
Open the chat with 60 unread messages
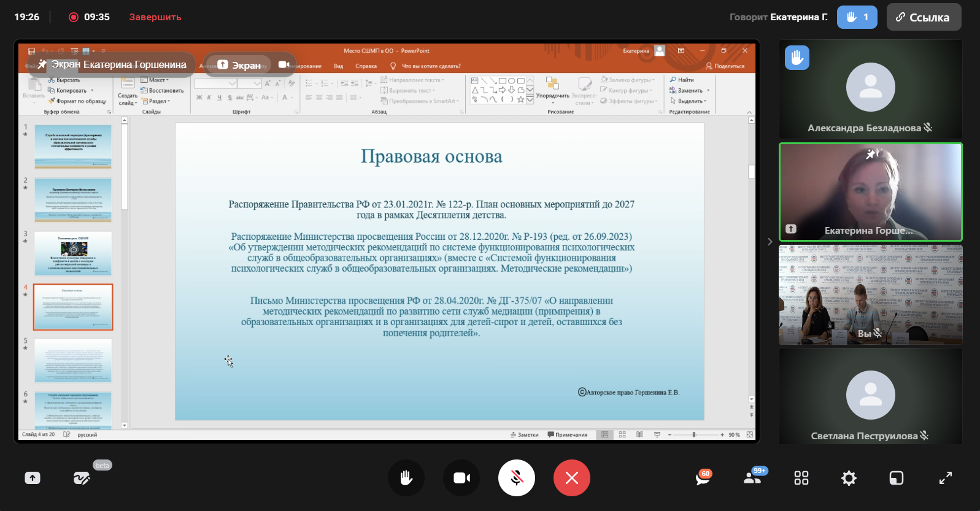pyautogui.click(x=703, y=478)
